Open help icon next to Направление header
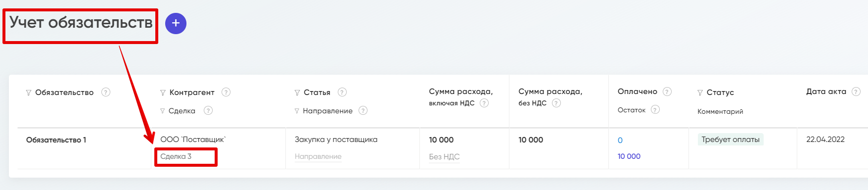The width and height of the screenshot is (868, 190). tap(363, 110)
